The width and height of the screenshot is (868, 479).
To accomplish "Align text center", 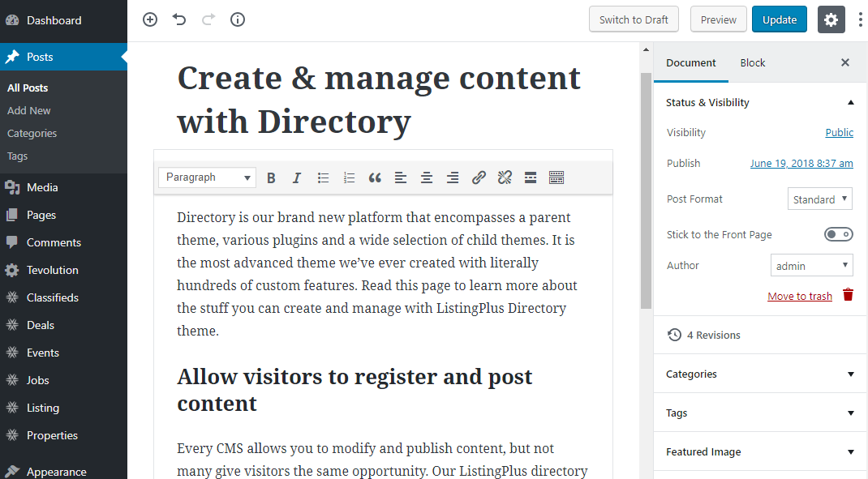I will point(427,177).
